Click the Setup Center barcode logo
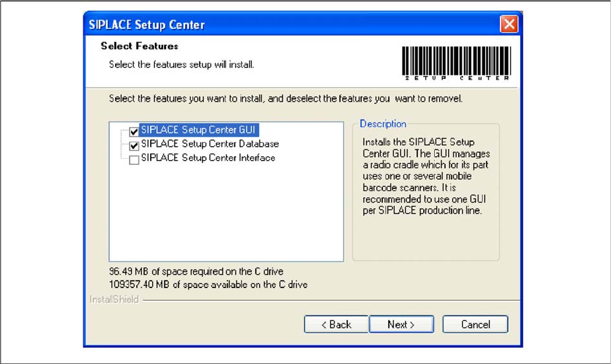The width and height of the screenshot is (611, 364). [456, 63]
